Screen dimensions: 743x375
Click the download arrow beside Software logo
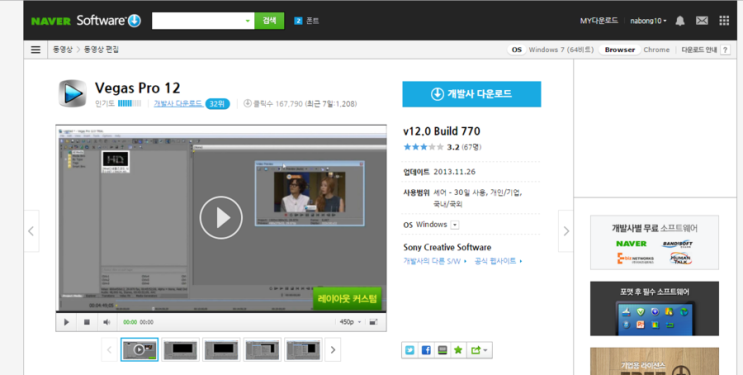pyautogui.click(x=135, y=21)
